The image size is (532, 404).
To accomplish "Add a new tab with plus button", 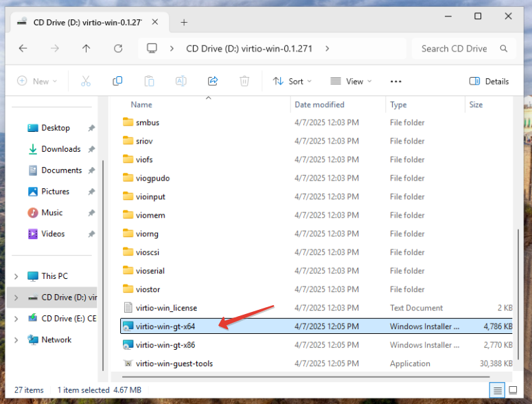I will click(184, 23).
